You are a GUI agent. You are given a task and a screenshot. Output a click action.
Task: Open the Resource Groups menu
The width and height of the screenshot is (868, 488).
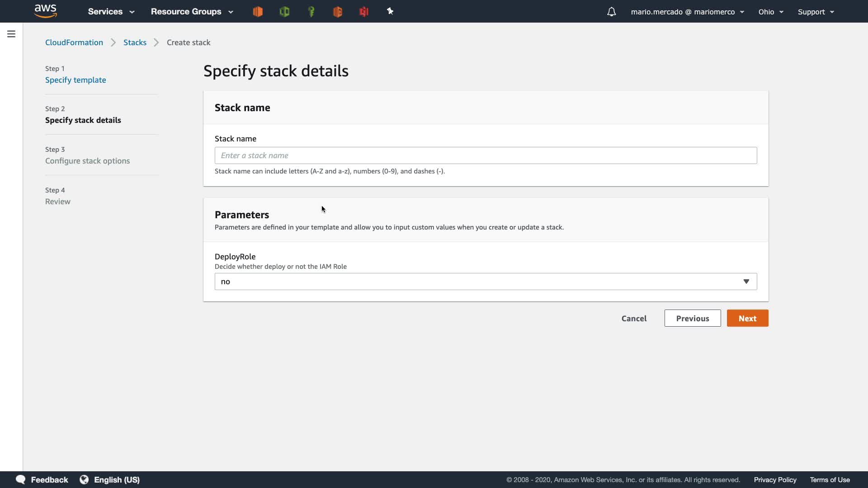tap(192, 12)
